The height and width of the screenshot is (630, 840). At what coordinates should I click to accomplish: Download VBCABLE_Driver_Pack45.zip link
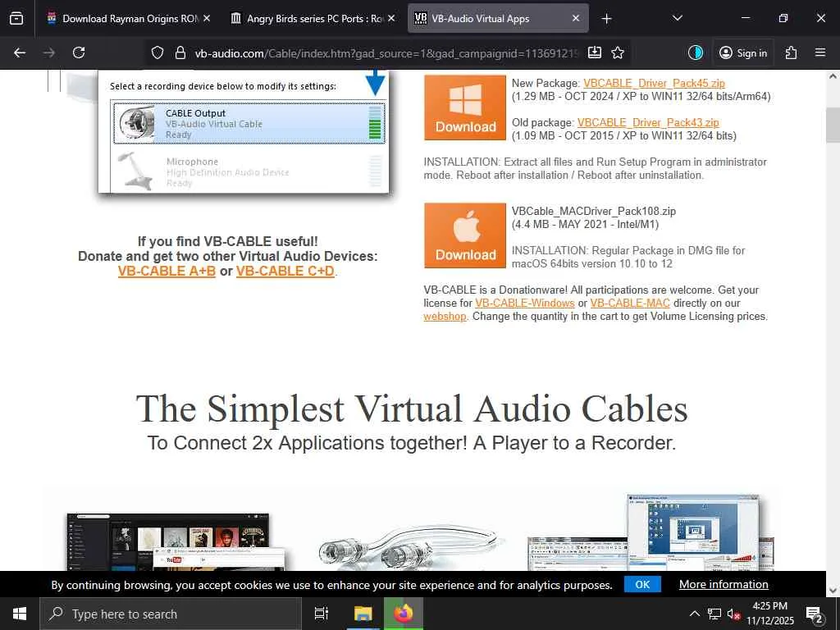point(654,83)
